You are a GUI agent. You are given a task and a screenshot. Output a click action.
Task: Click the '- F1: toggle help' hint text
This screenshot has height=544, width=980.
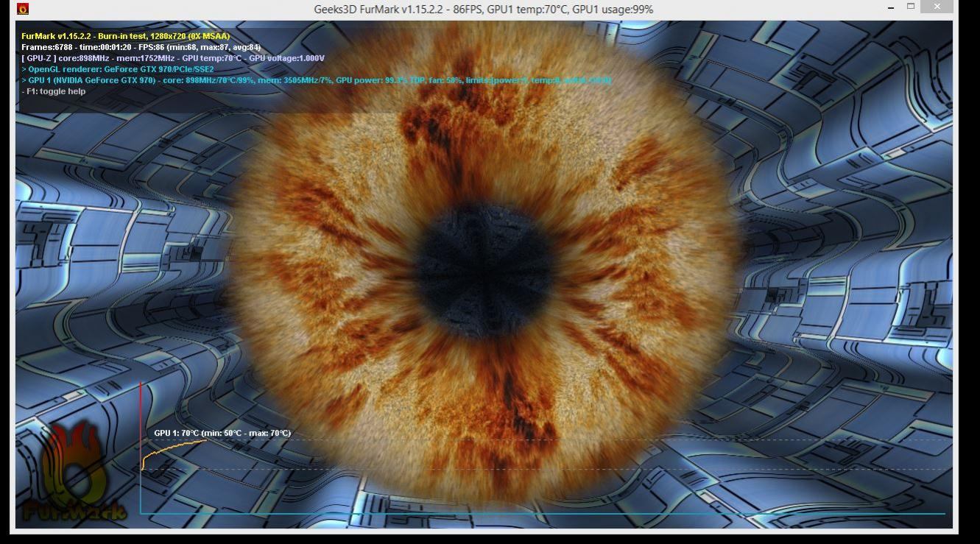point(54,91)
